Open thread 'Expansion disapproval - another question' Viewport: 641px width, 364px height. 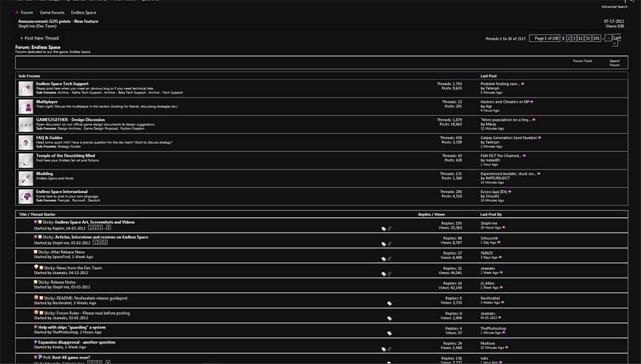pos(76,342)
